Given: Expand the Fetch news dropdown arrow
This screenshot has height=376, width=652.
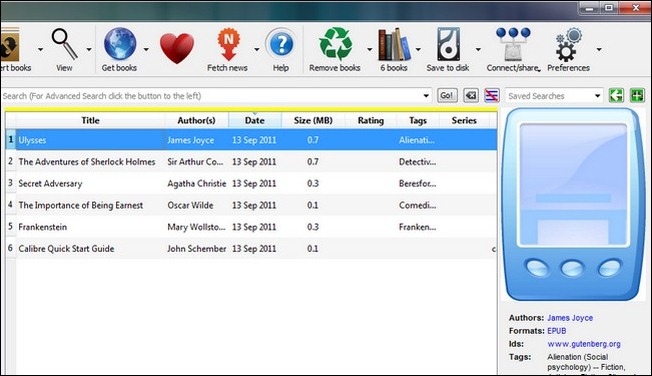Looking at the screenshot, I should pos(257,49).
